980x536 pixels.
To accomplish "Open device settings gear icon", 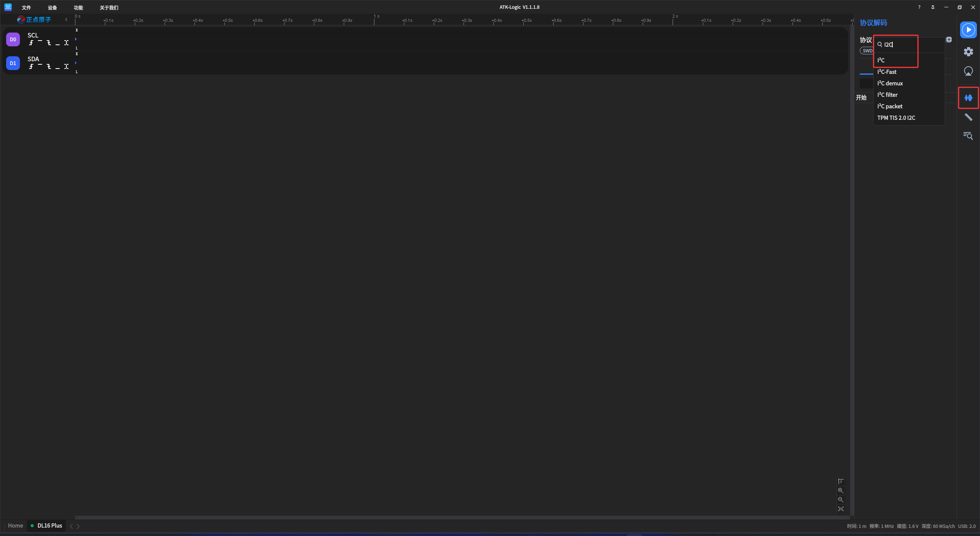I will pos(968,52).
